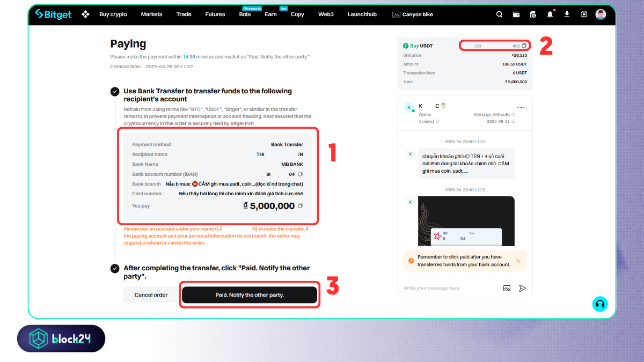The image size is (644, 362).
Task: Open the Web3 menu item
Action: tap(326, 14)
